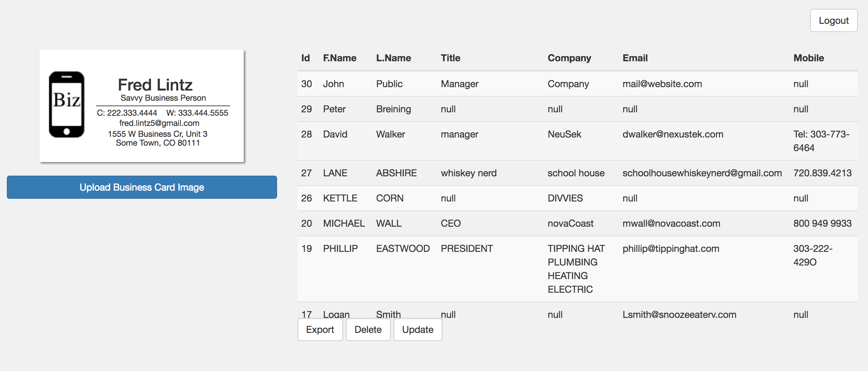The width and height of the screenshot is (868, 371).
Task: Click the Email column header
Action: [x=635, y=58]
